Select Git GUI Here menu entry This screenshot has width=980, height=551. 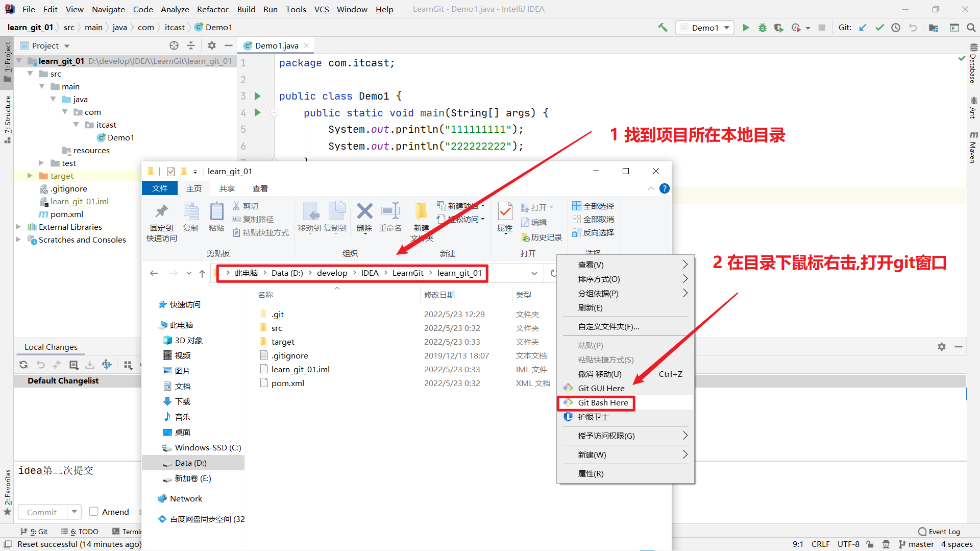[x=625, y=388]
